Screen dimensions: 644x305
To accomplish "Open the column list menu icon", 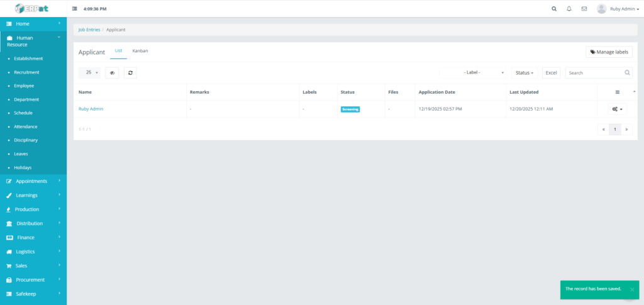I will (x=617, y=92).
